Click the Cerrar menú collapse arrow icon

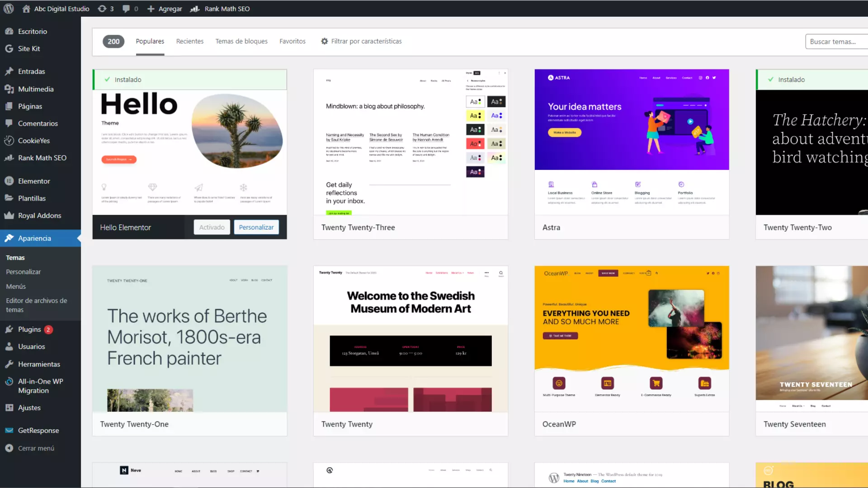point(9,448)
